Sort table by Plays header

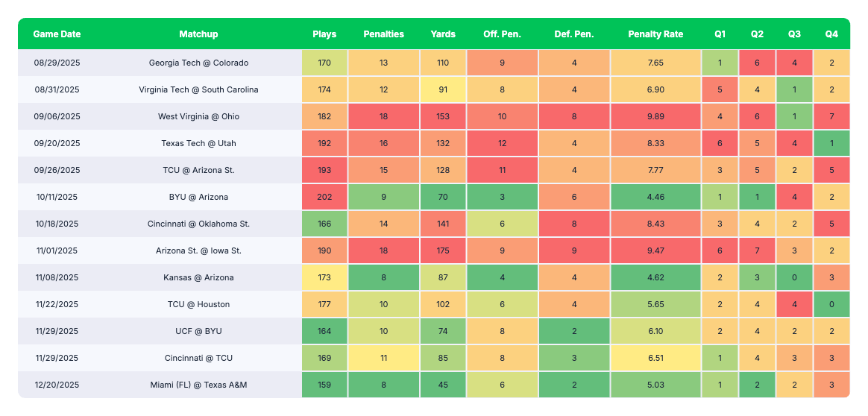click(x=324, y=34)
